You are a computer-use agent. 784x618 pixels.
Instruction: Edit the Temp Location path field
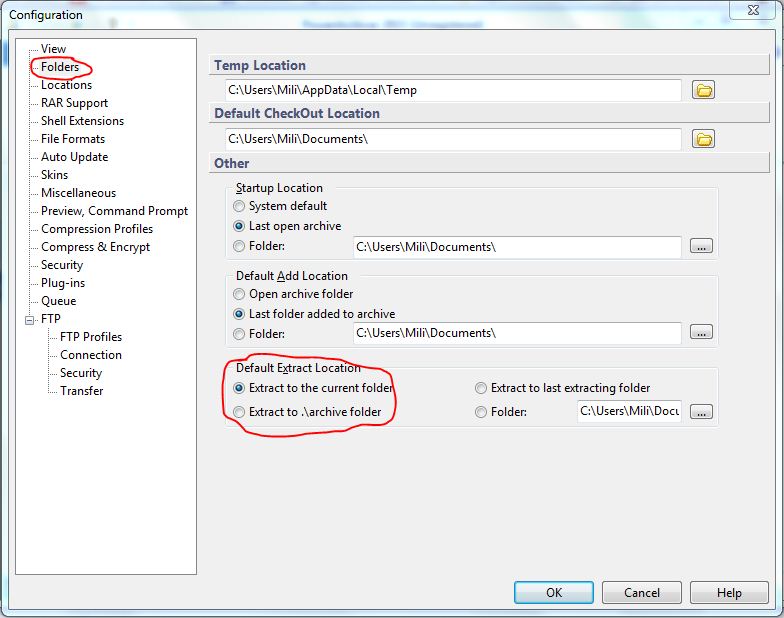click(x=453, y=90)
